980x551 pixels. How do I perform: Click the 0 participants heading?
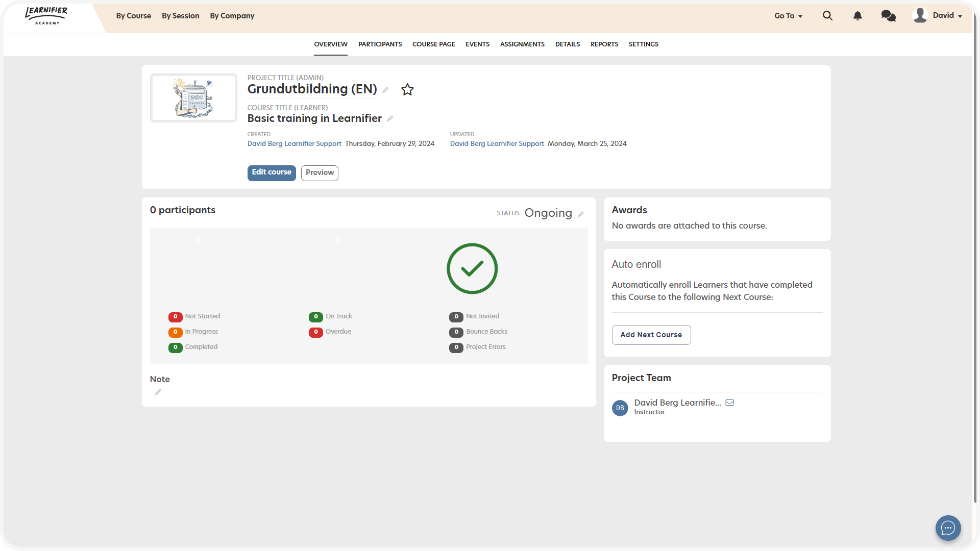click(183, 210)
